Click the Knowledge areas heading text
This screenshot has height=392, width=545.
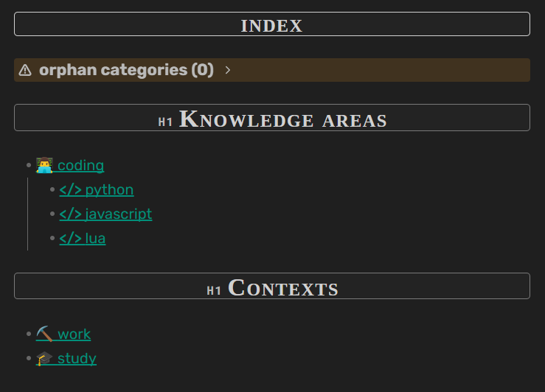click(x=283, y=119)
